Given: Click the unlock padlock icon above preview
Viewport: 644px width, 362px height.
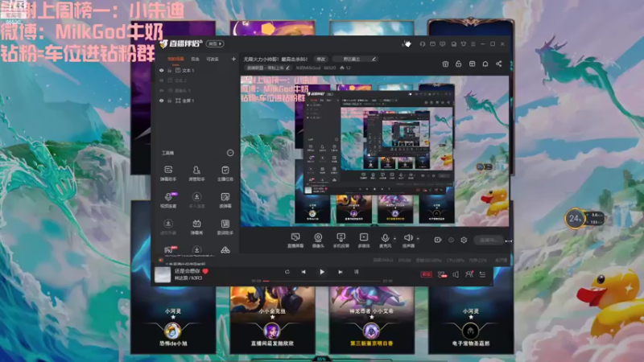Looking at the screenshot, I should coord(458,64).
